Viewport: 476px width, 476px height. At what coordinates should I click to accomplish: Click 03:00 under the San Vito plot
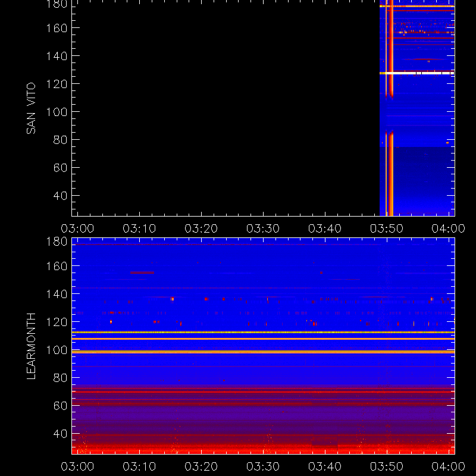tap(77, 228)
